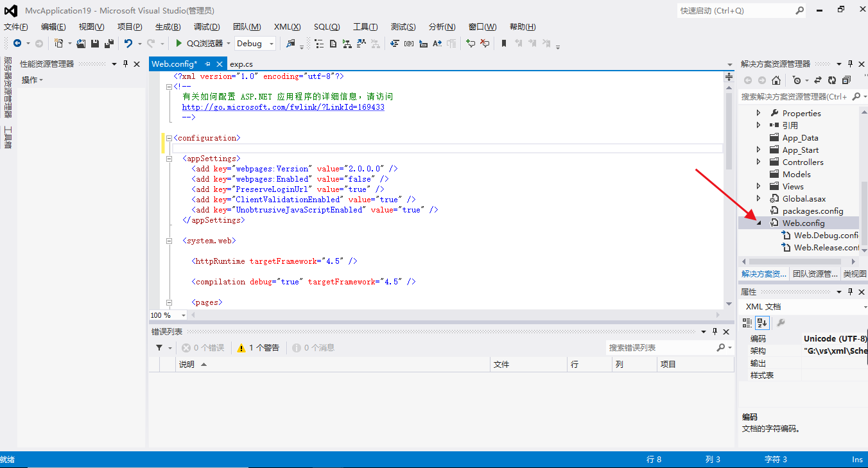Click the Alphabetical sort icon in Properties panel
Viewport: 868px width, 468px height.
coord(762,322)
